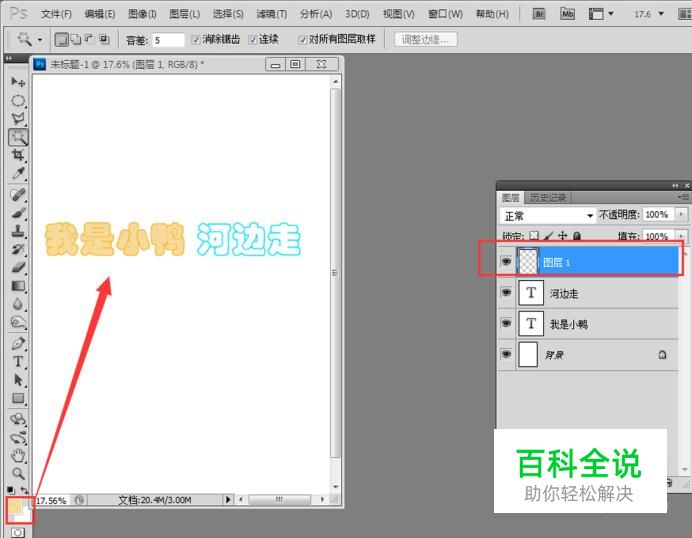This screenshot has width=692, height=538.
Task: Open the 图像(I) menu
Action: [142, 14]
